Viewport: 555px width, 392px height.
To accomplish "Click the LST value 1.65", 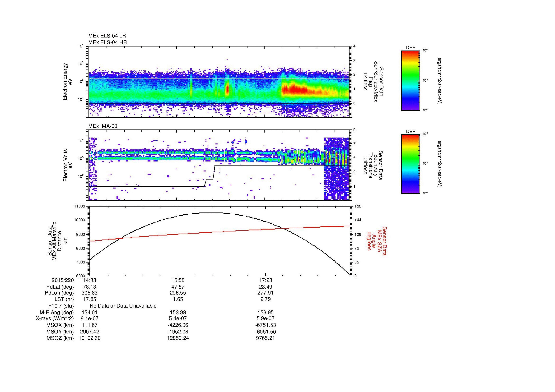I will 178,299.
